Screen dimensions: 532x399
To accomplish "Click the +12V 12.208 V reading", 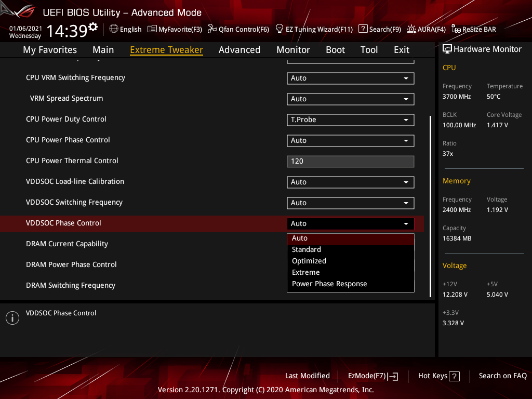I will point(455,295).
